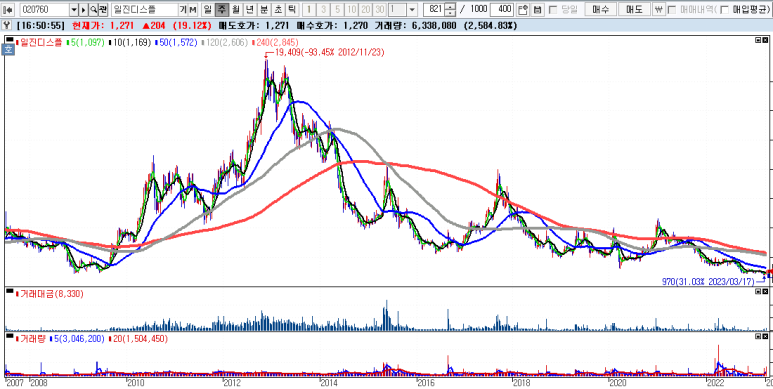
Task: Select interval preset 3
Action: (x=323, y=9)
